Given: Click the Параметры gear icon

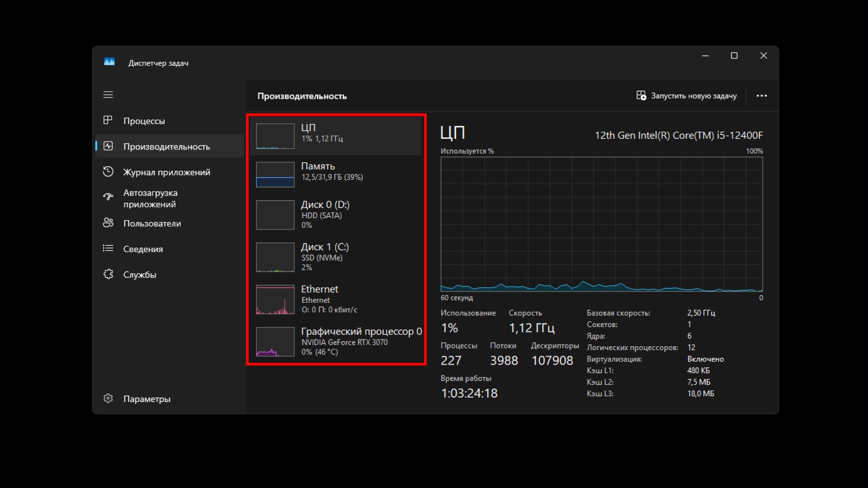Looking at the screenshot, I should [x=108, y=399].
